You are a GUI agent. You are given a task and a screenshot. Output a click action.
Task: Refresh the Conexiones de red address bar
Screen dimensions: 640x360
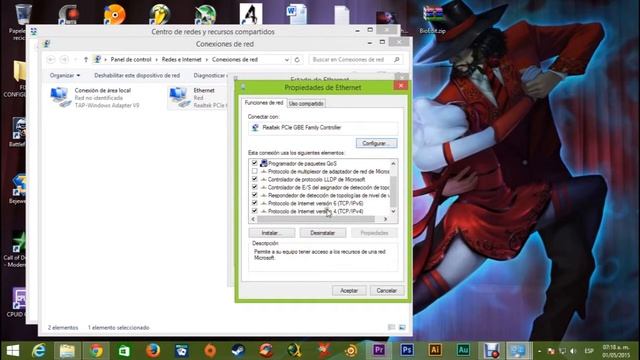click(x=297, y=60)
